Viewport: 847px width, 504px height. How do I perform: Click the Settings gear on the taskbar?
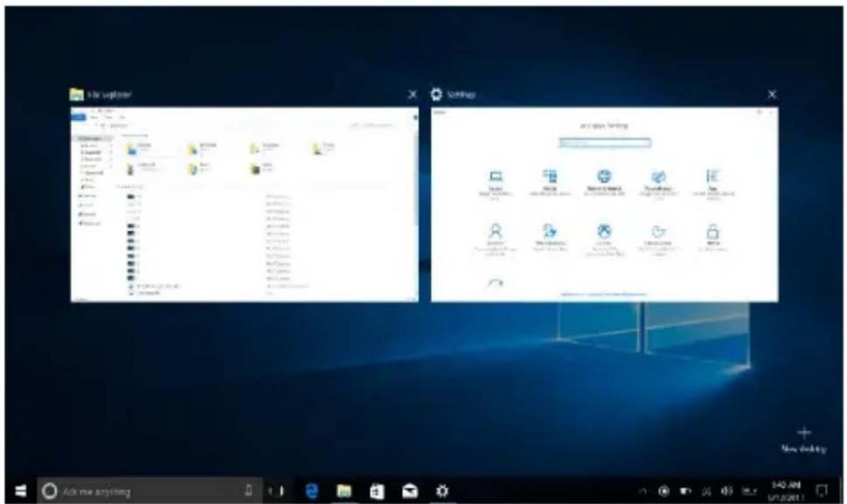click(442, 490)
